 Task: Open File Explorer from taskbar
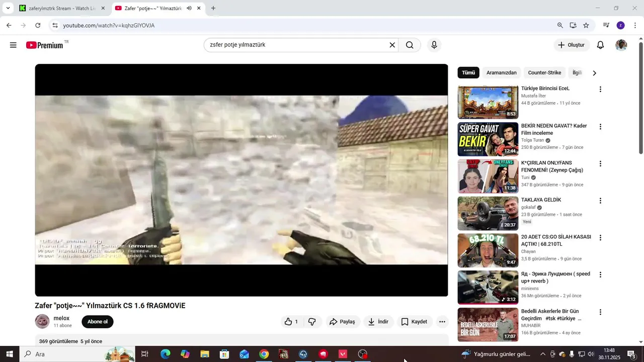coord(204,354)
